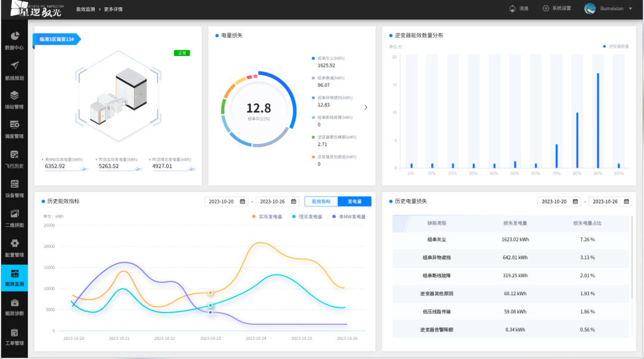This screenshot has width=644, height=359.
Task: Open 场站管理 station management
Action: tap(14, 99)
